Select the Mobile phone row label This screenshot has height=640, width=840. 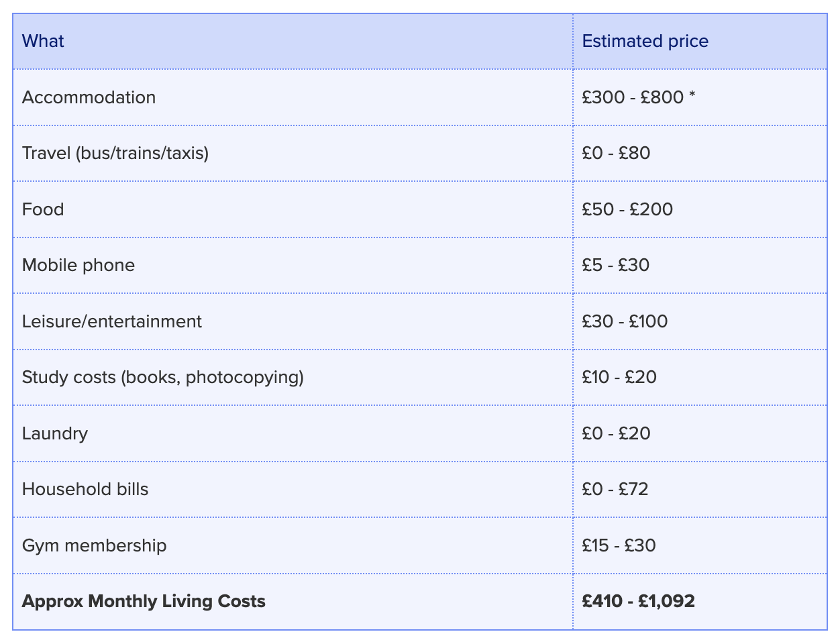pos(78,265)
